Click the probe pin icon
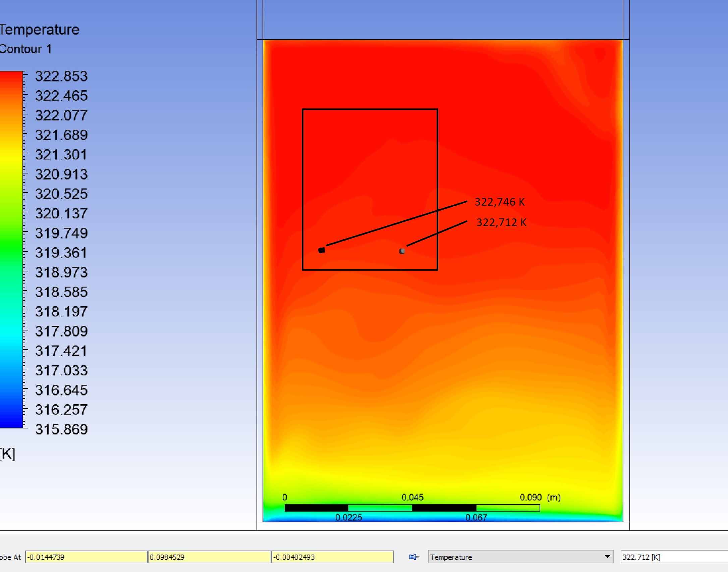This screenshot has width=728, height=572. 414,557
